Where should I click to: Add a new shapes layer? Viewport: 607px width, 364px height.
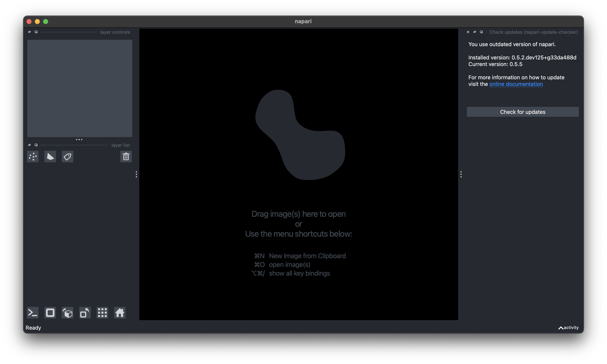coord(50,157)
